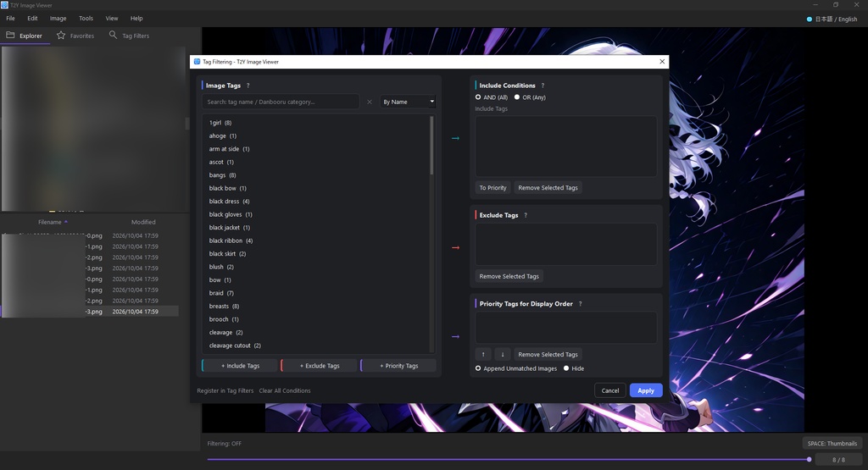Click the tag name search field
The width and height of the screenshot is (868, 470).
point(281,102)
